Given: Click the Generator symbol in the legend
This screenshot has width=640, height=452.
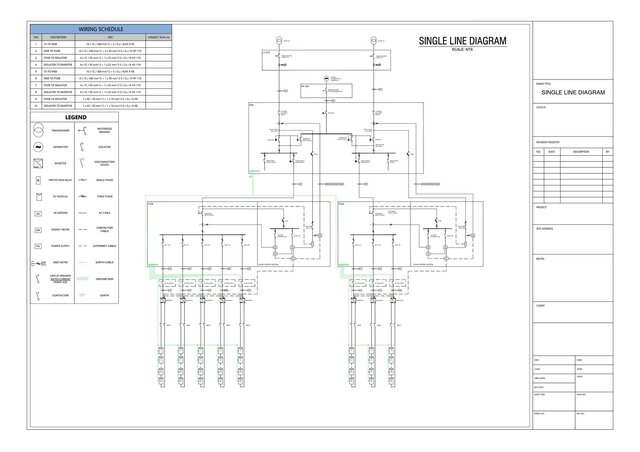Looking at the screenshot, I should click(x=38, y=147).
